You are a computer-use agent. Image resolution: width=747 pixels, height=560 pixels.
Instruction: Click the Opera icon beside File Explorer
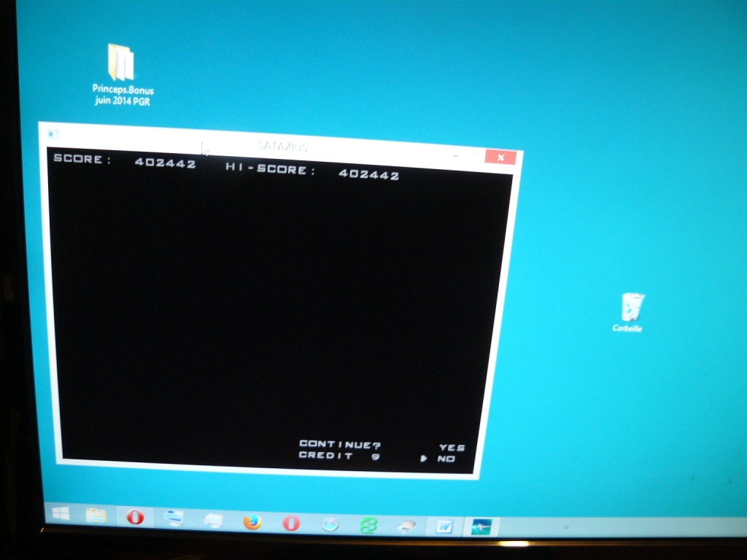[135, 518]
